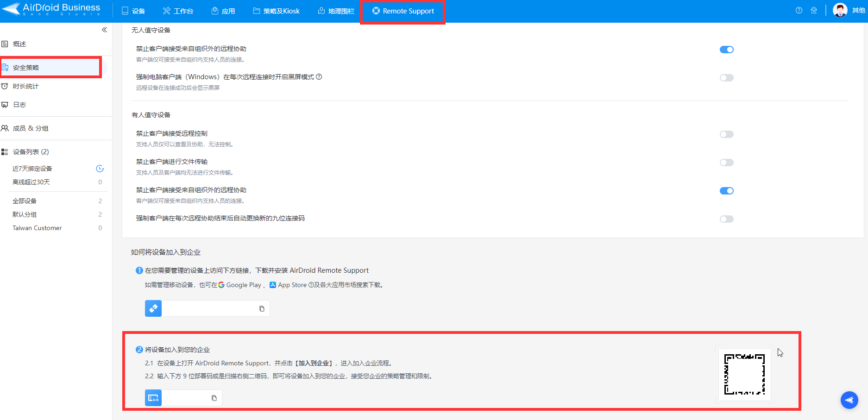Click the 如何将设备加入到企业 heading
868x420 pixels.
(x=166, y=252)
